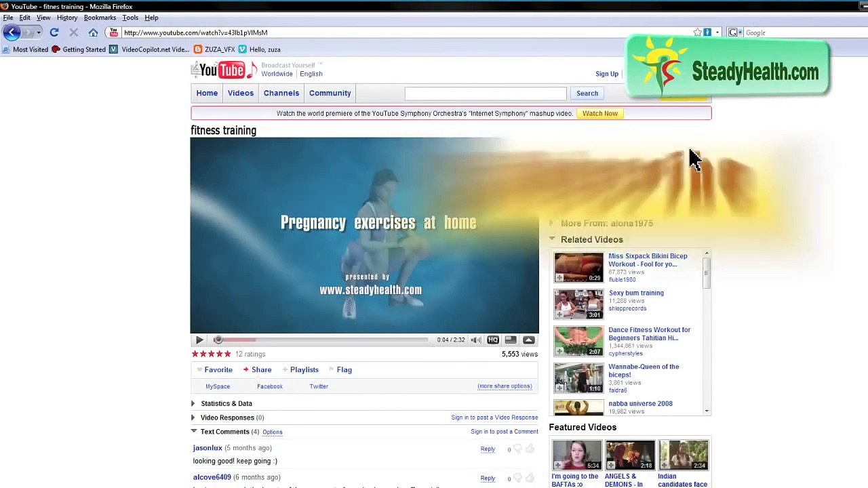
Task: Open the Edit menu
Action: tap(24, 18)
